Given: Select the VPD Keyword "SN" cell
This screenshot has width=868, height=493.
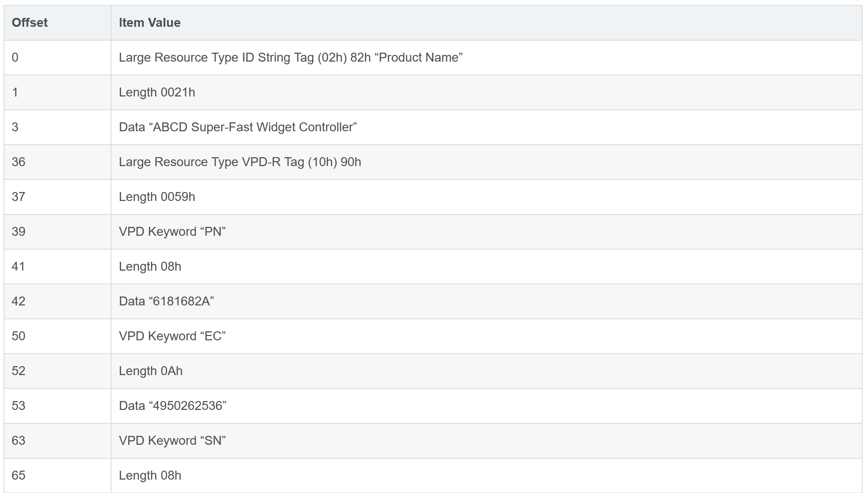Looking at the screenshot, I should [172, 441].
